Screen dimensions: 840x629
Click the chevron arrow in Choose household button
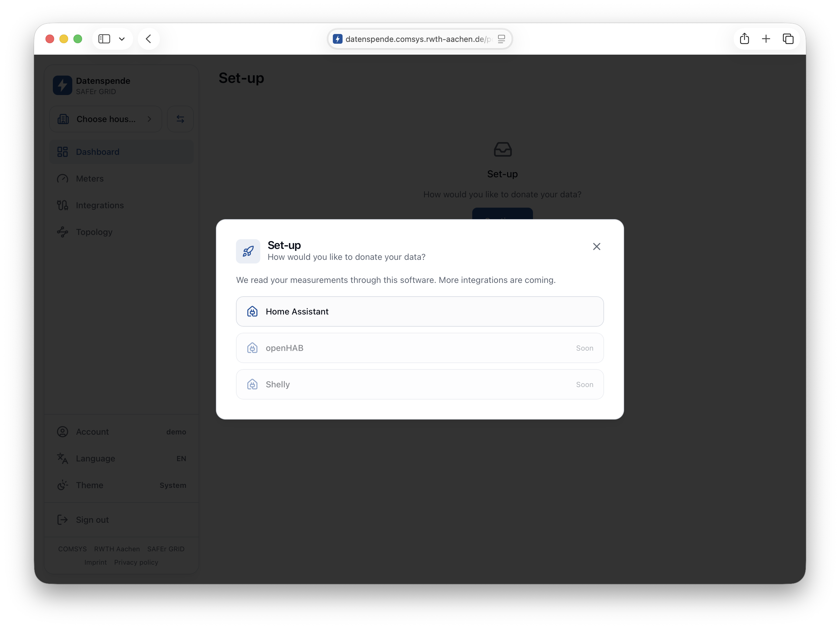tap(149, 119)
